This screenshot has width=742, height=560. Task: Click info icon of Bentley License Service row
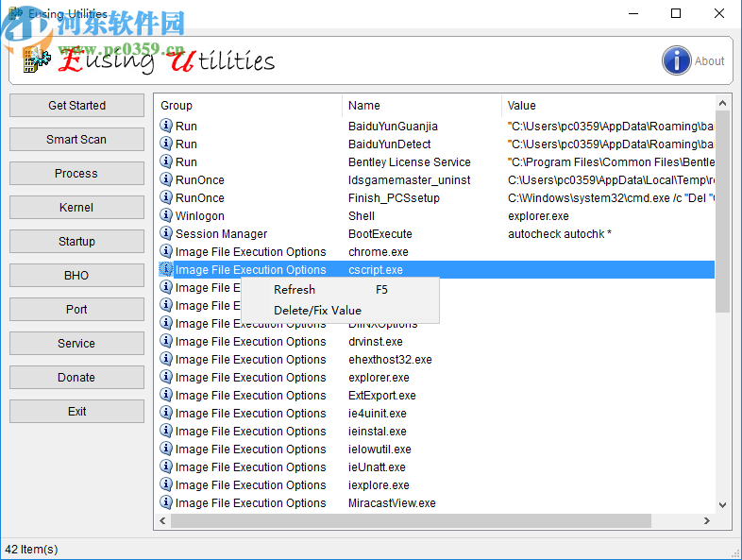[x=165, y=161]
